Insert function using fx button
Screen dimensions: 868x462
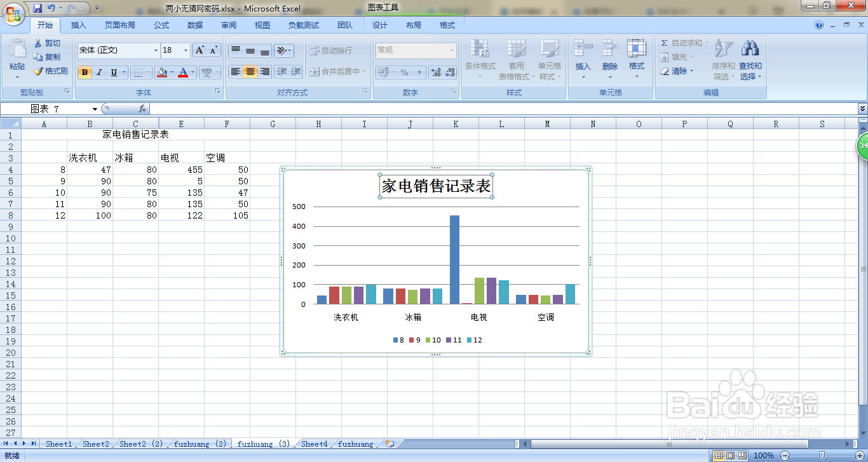pos(142,109)
